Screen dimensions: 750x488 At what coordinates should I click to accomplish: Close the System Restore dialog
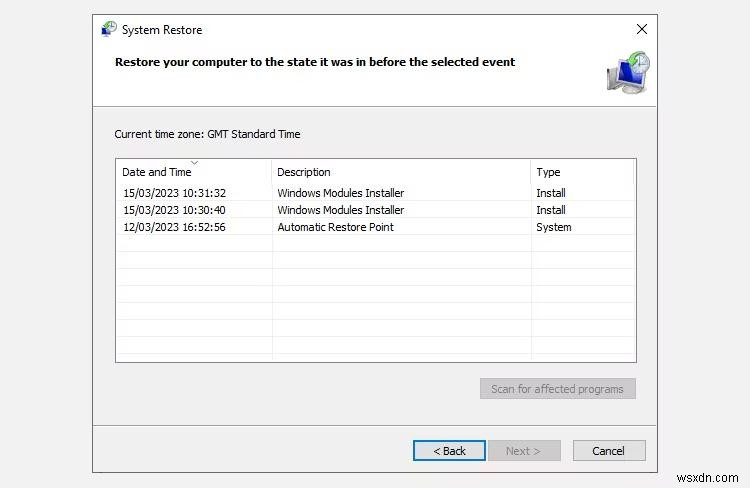(642, 29)
